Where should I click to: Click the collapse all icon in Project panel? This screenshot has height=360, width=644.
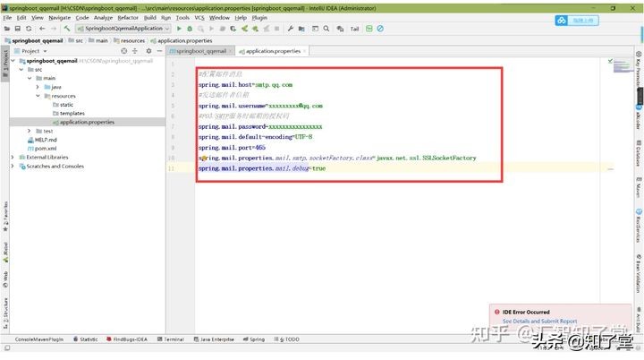[133, 51]
